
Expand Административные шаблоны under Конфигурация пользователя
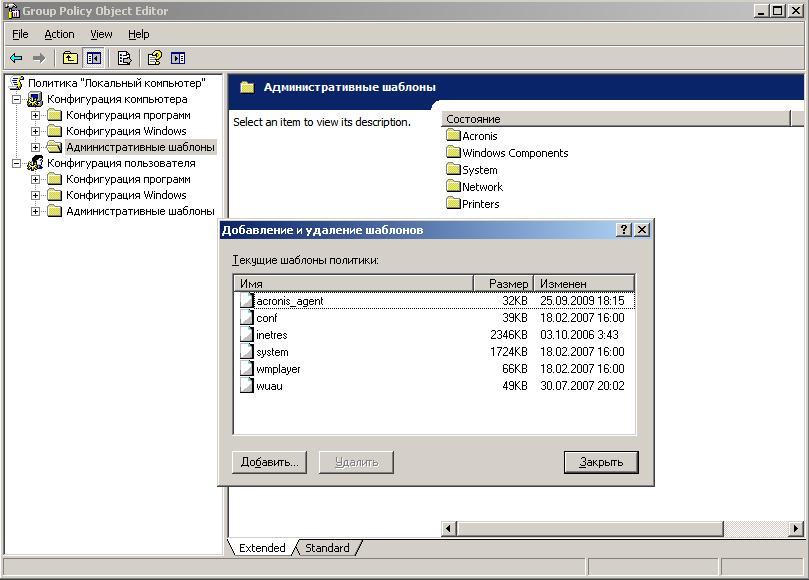[35, 211]
